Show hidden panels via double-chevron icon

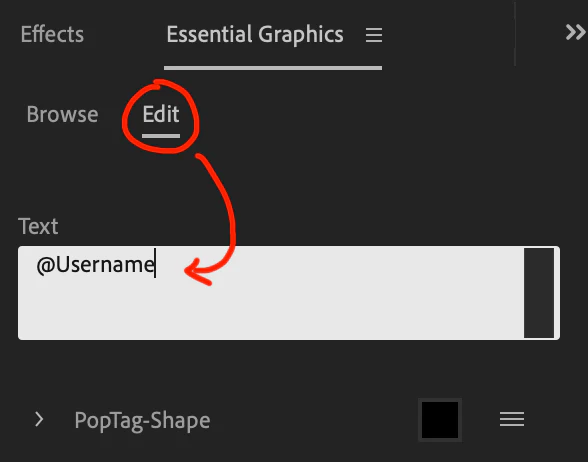[575, 32]
